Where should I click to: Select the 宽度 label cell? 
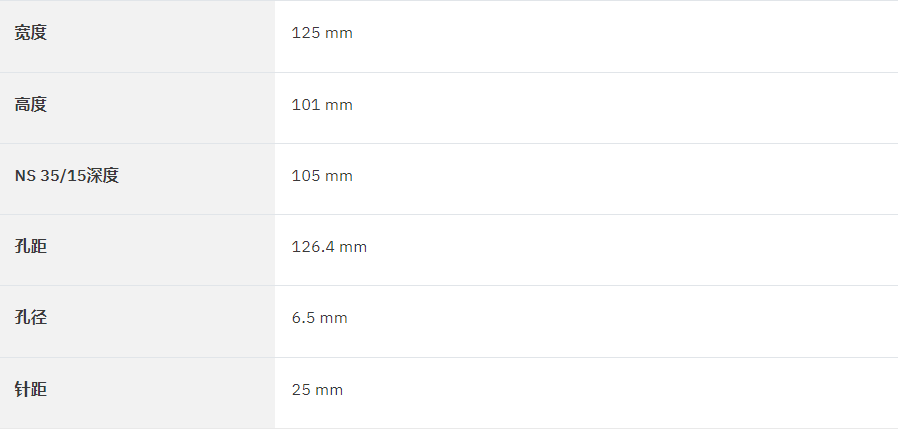137,36
